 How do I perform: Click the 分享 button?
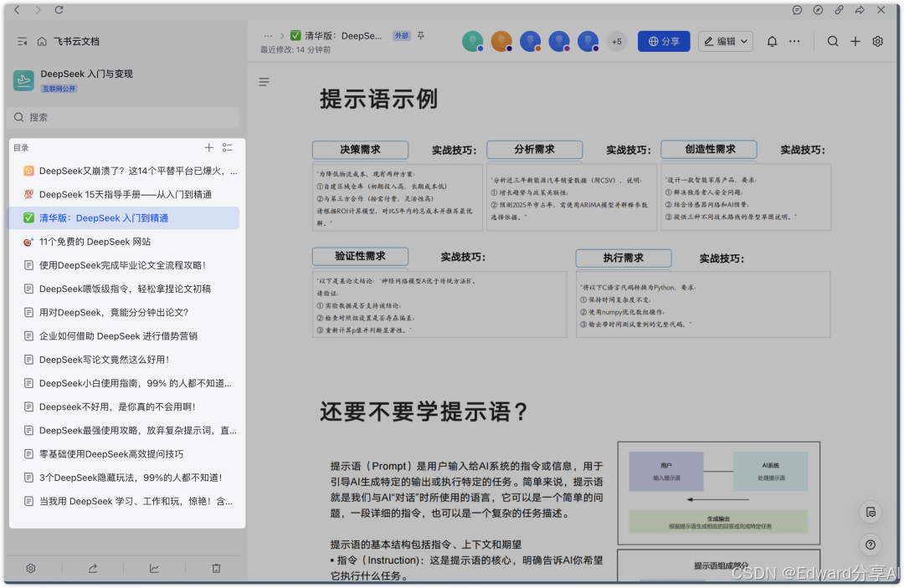tap(664, 42)
